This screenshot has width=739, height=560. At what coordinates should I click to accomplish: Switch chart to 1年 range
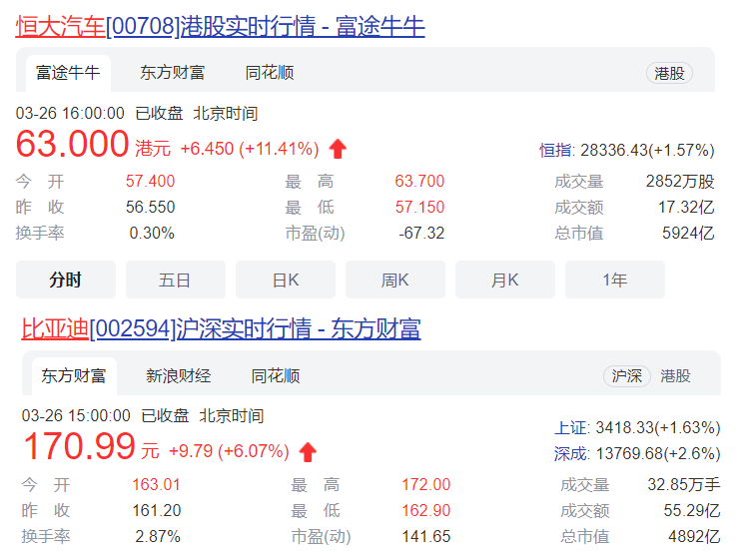[614, 280]
